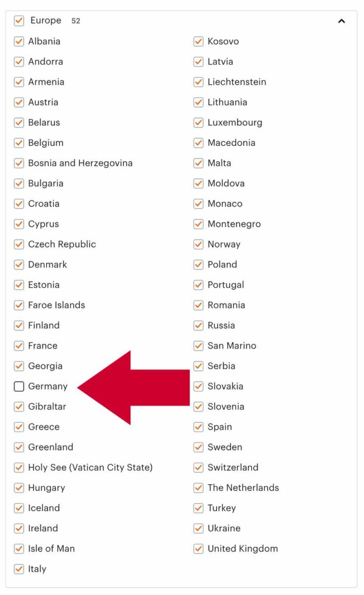Check the Germany checkbox
This screenshot has width=364, height=595.
point(18,386)
